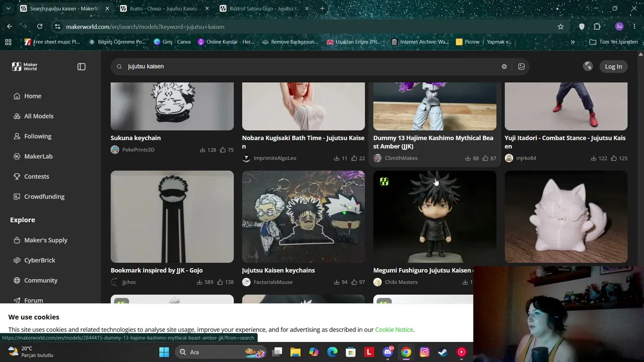The height and width of the screenshot is (362, 644).
Task: Open CyberBrick in the sidebar
Action: [40, 260]
